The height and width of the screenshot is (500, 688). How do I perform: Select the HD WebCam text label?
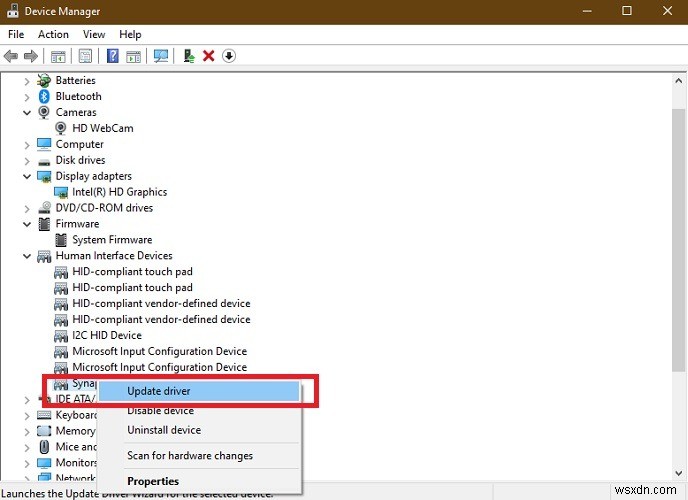[x=103, y=128]
